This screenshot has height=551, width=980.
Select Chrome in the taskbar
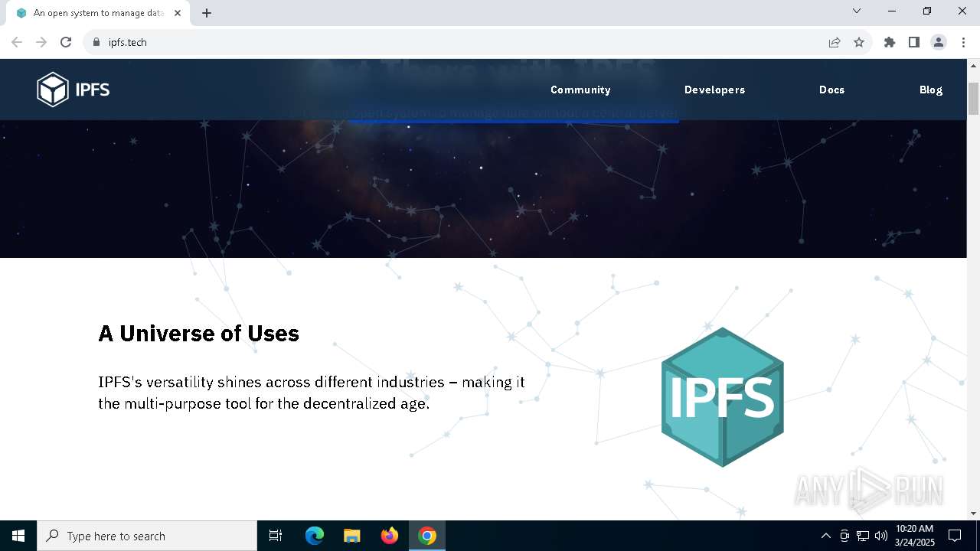click(x=427, y=536)
